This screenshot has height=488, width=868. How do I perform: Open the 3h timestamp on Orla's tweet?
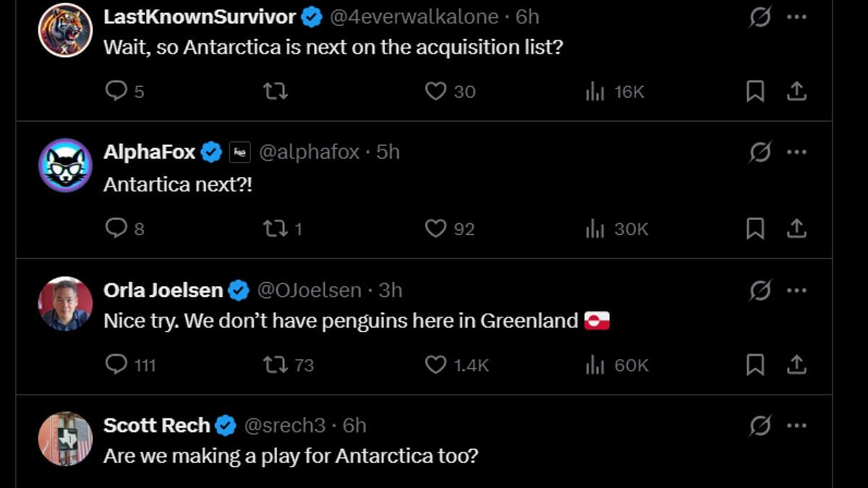391,291
